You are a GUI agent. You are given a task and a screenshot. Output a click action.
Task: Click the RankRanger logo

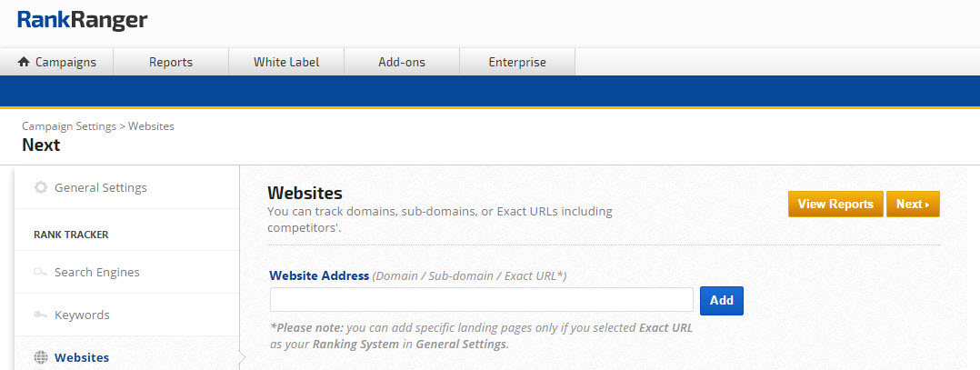click(x=82, y=20)
